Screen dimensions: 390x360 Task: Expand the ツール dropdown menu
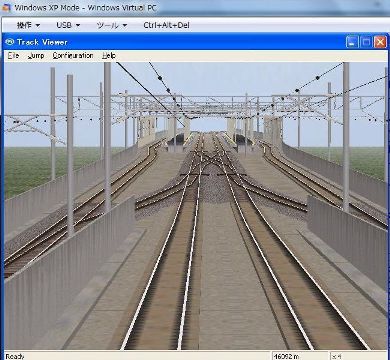coord(112,25)
